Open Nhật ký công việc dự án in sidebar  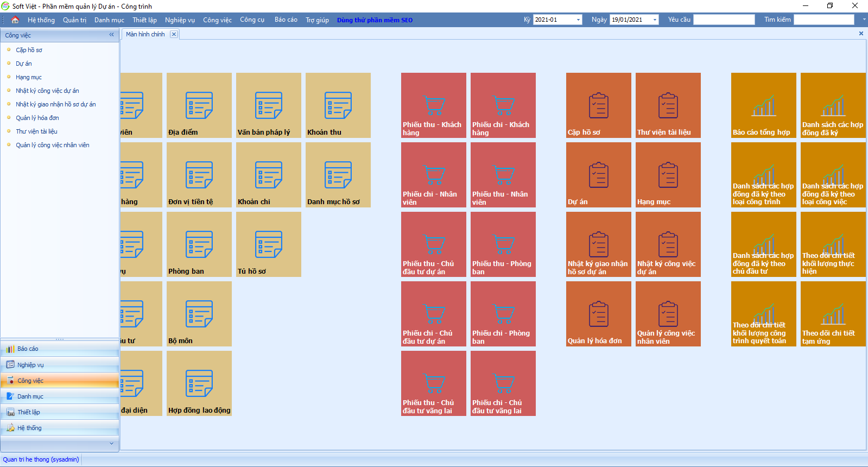(47, 91)
